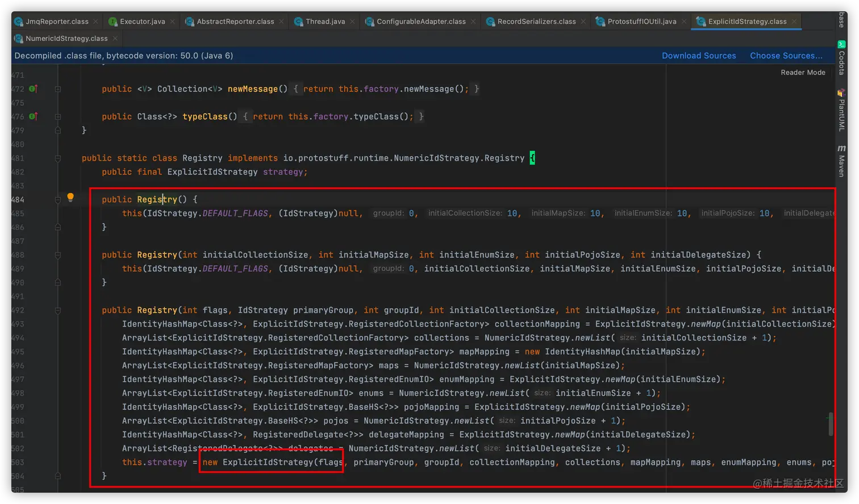Toggle Reader Mode in the editor
This screenshot has width=859, height=504.
(803, 73)
